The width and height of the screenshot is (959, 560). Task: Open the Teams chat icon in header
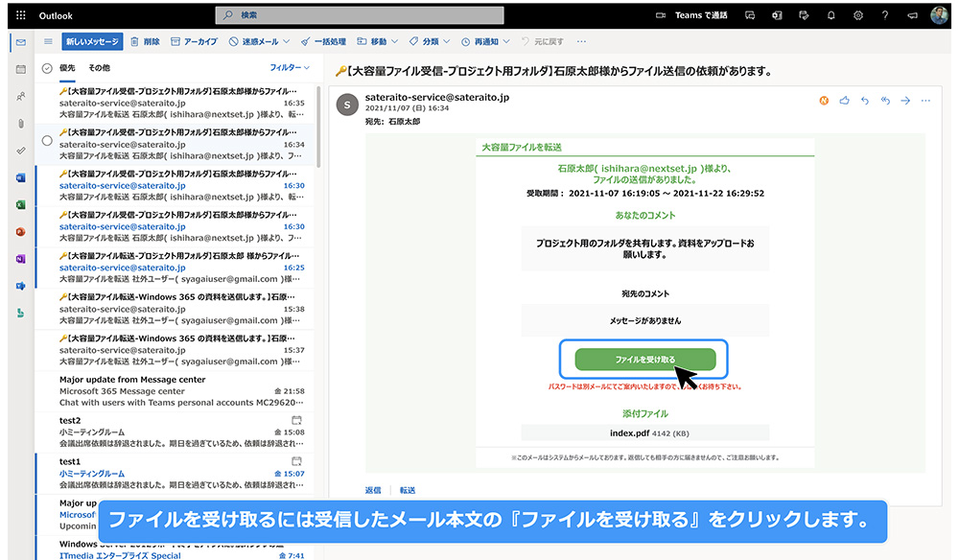(750, 15)
